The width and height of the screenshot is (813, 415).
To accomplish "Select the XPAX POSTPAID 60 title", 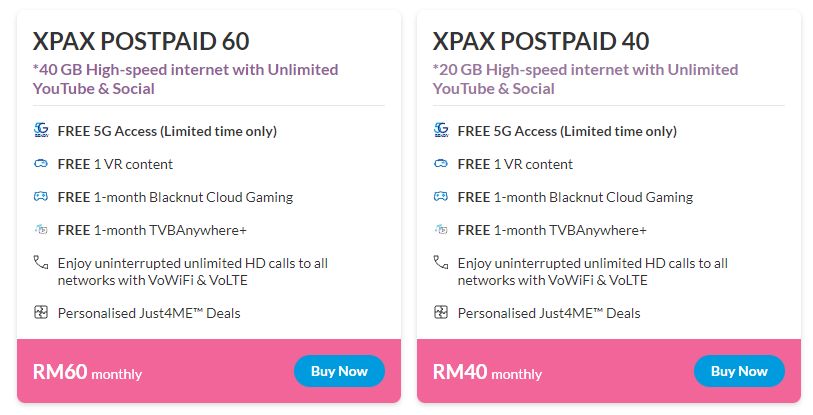I will click(141, 42).
